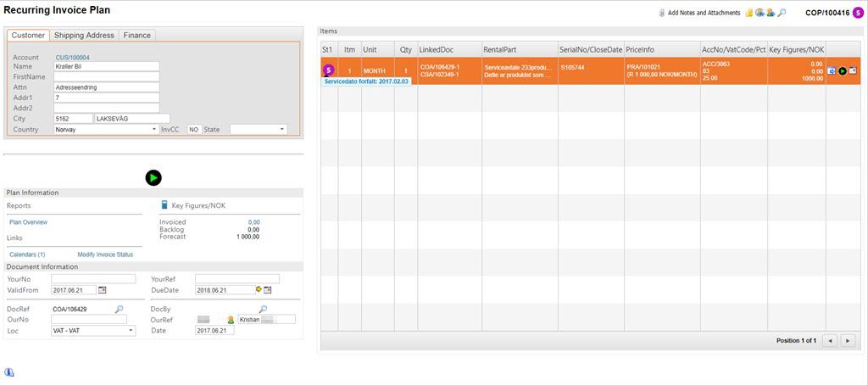Viewport: 868px width, 386px height.
Task: Go to next page in Items pager
Action: pyautogui.click(x=848, y=340)
